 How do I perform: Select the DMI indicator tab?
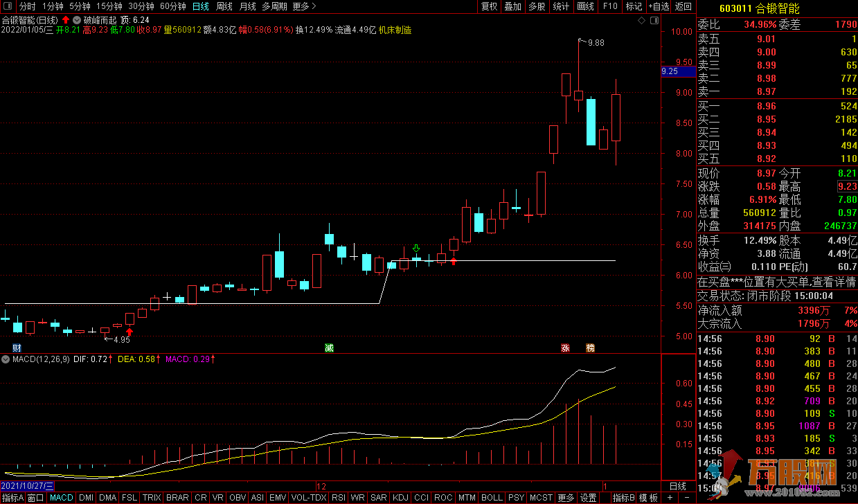(87, 498)
